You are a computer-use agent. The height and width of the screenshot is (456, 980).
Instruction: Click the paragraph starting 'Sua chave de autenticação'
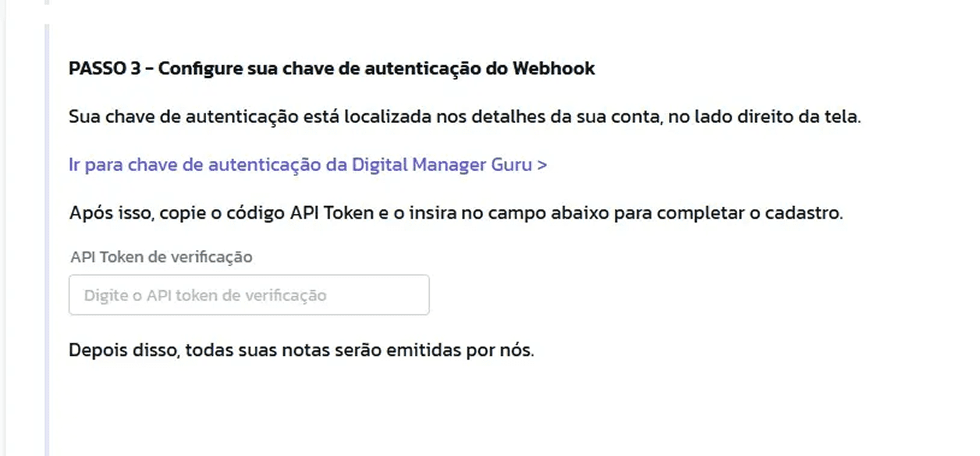pos(465,117)
